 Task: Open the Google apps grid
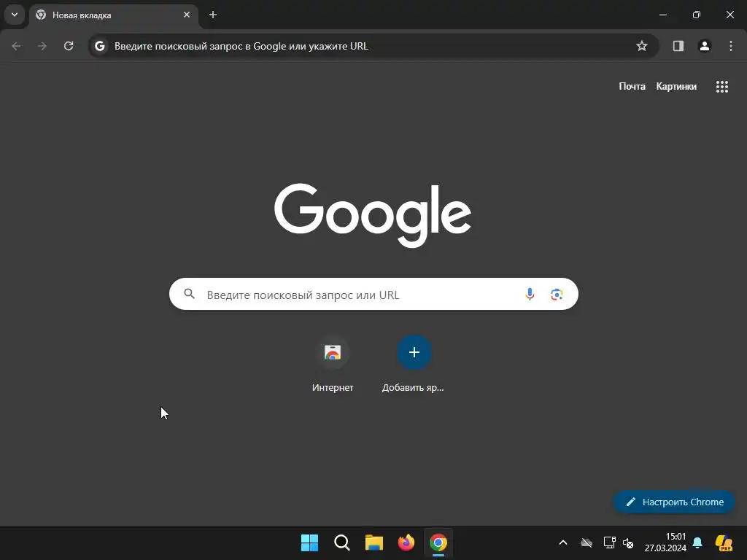[722, 87]
